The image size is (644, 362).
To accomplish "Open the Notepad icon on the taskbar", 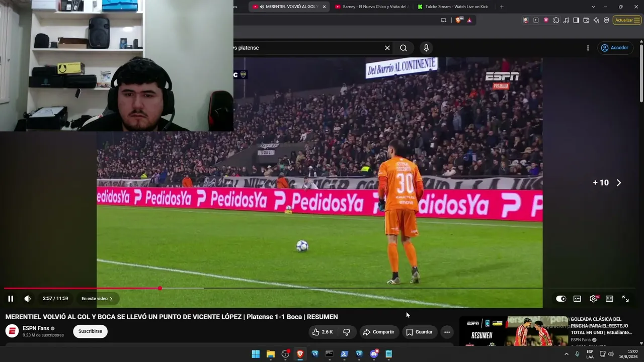I will [388, 354].
